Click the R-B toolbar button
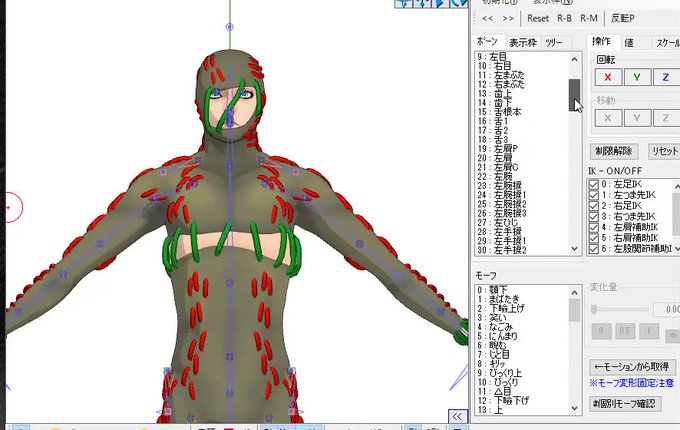The image size is (680, 430). 564,18
